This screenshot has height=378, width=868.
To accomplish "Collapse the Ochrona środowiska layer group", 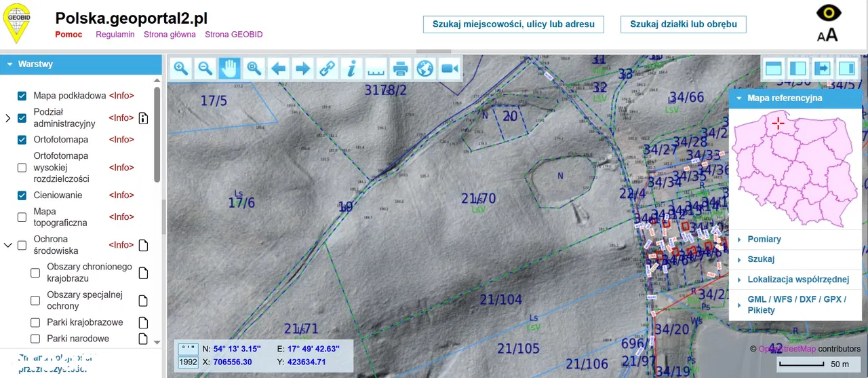I will 8,245.
